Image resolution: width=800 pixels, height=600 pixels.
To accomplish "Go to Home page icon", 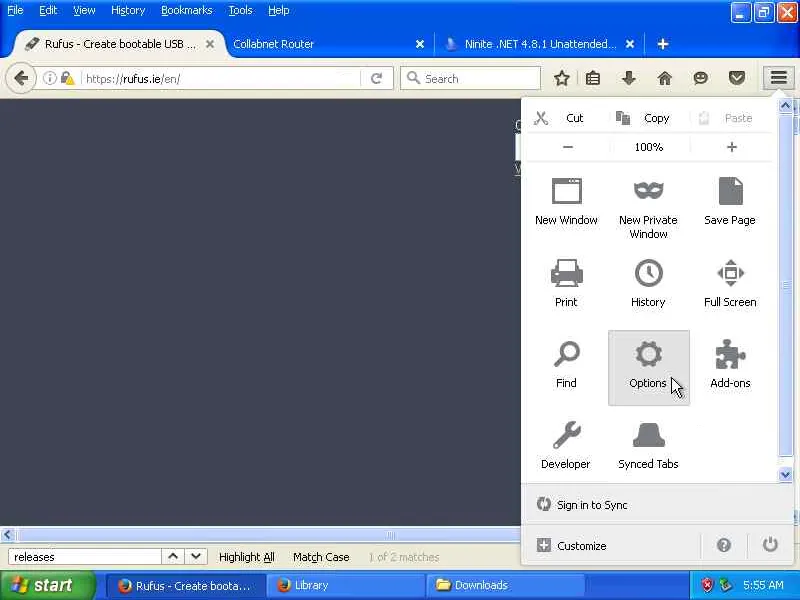I will coord(664,78).
